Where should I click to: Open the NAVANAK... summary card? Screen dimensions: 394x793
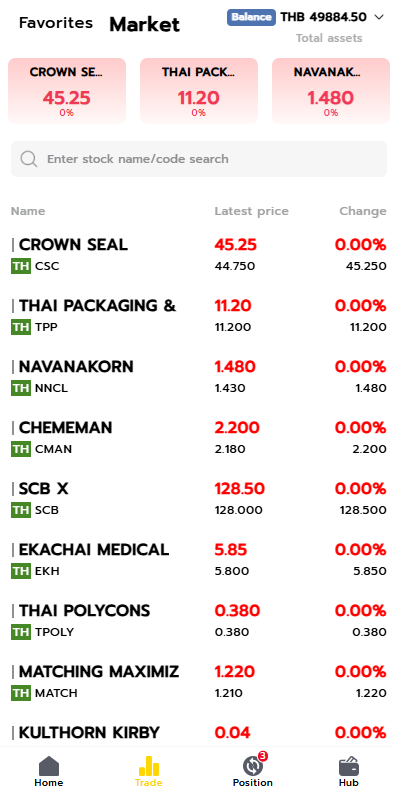pos(331,91)
